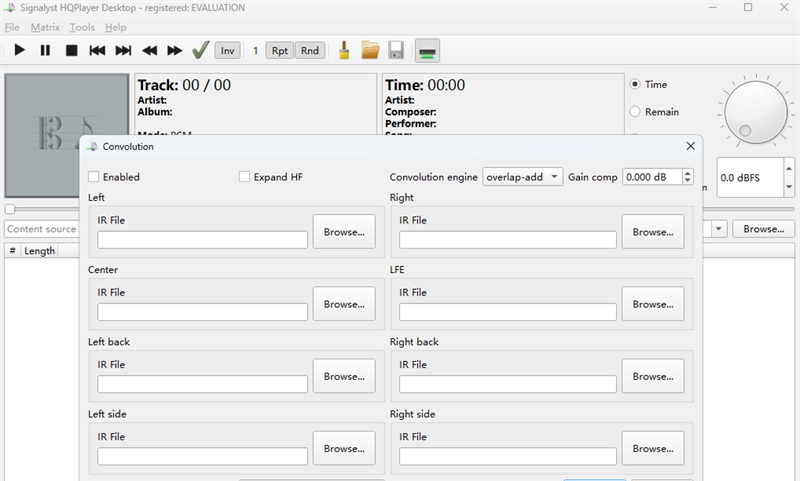This screenshot has width=800, height=481.
Task: Stop playback with the Stop icon
Action: (x=71, y=50)
